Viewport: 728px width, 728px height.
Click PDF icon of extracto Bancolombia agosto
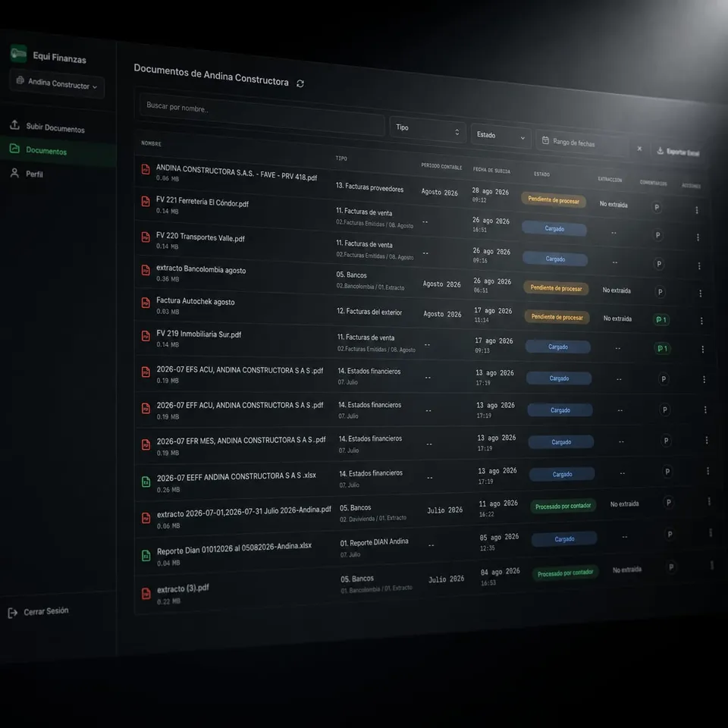[146, 270]
